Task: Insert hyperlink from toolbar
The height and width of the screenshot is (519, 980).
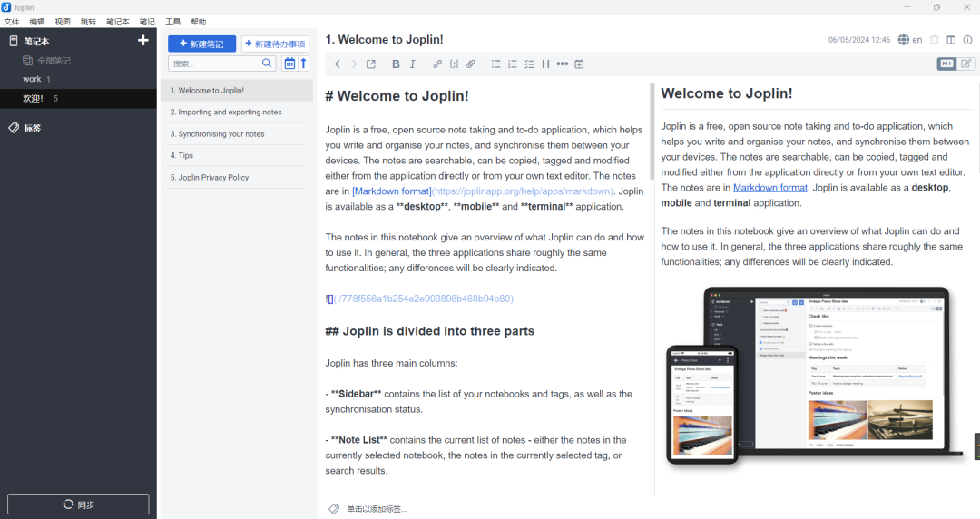Action: coord(436,64)
